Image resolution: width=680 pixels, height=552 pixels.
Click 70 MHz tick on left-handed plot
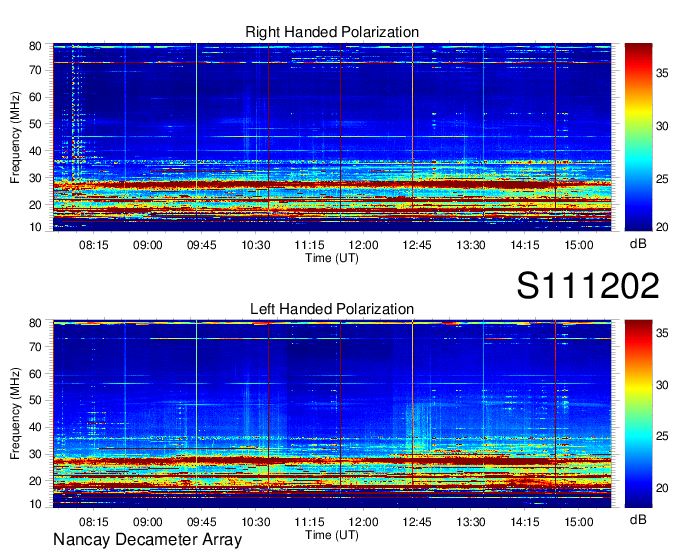[35, 347]
